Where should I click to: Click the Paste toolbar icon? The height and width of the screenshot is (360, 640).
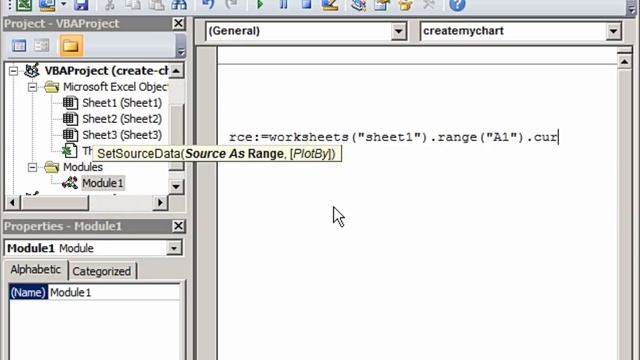point(156,5)
